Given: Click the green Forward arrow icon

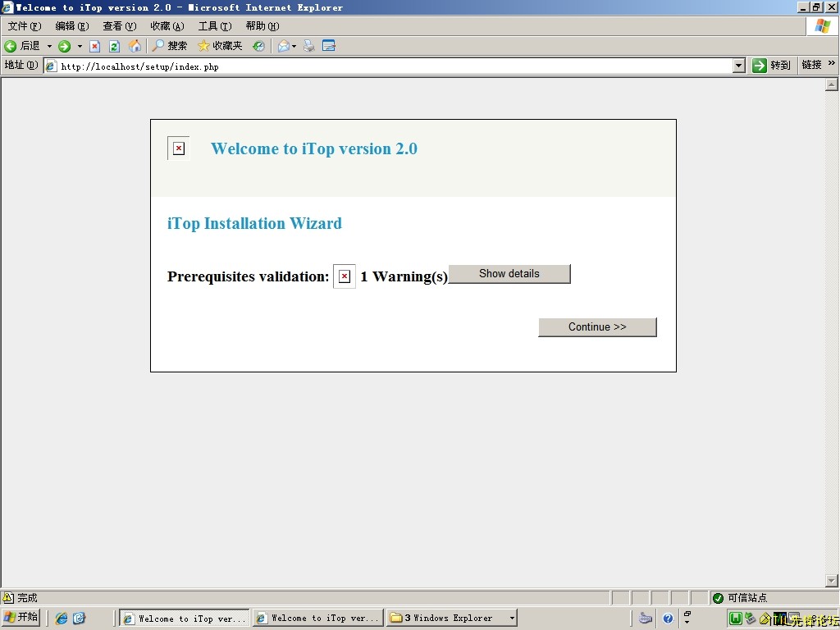Looking at the screenshot, I should 64,46.
